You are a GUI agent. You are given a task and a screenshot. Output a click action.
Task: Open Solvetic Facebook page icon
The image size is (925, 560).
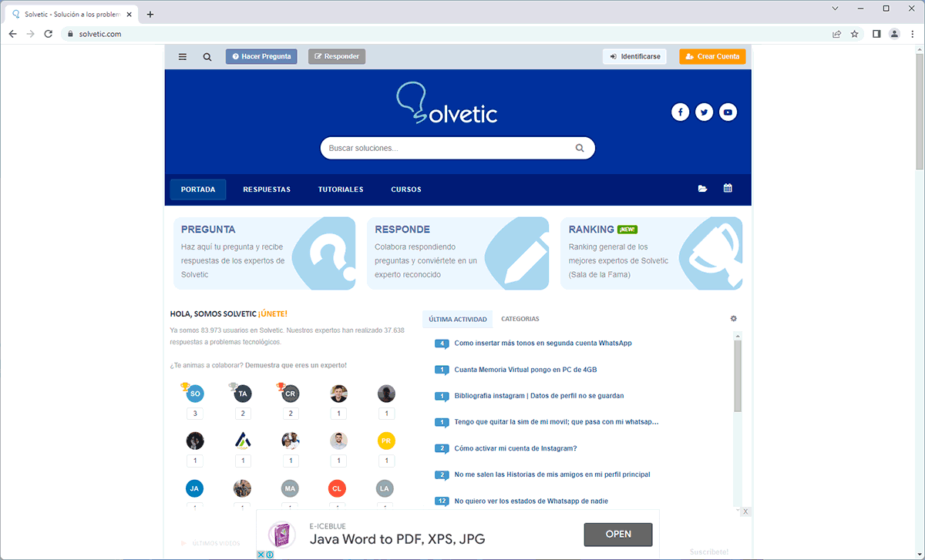tap(680, 112)
